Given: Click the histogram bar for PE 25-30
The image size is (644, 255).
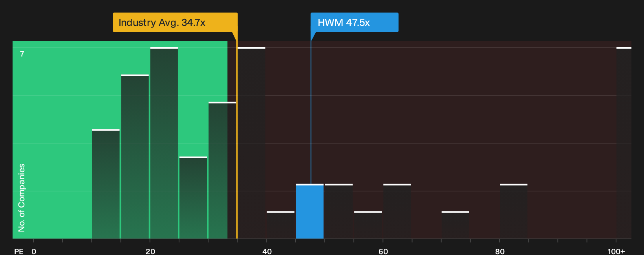Looking at the screenshot, I should pos(193,198).
